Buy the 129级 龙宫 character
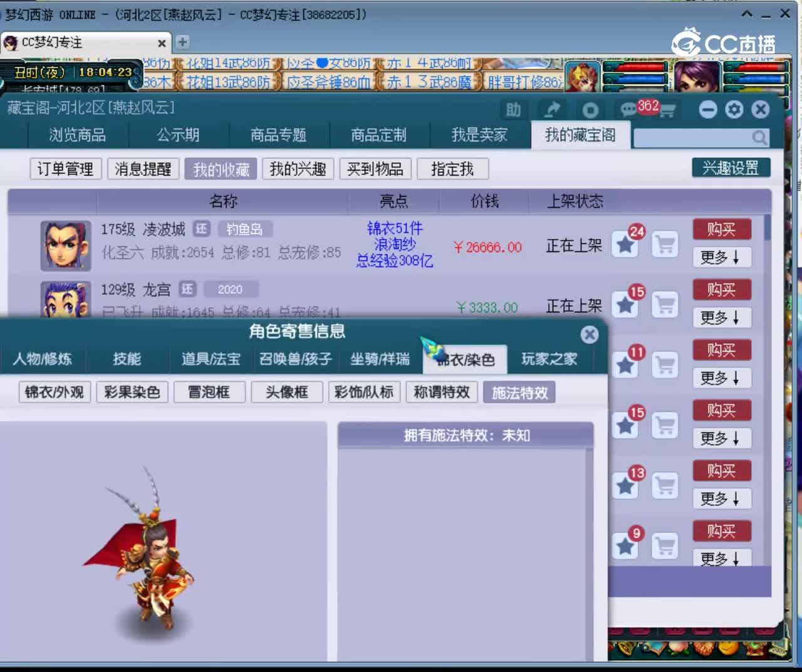Screen dimensions: 802x672 pyautogui.click(x=721, y=290)
